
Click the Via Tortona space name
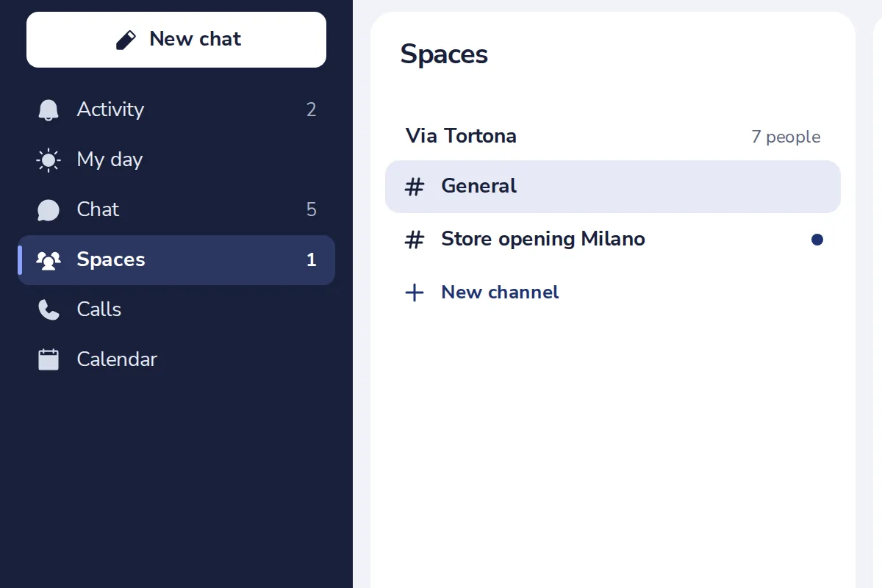click(461, 136)
